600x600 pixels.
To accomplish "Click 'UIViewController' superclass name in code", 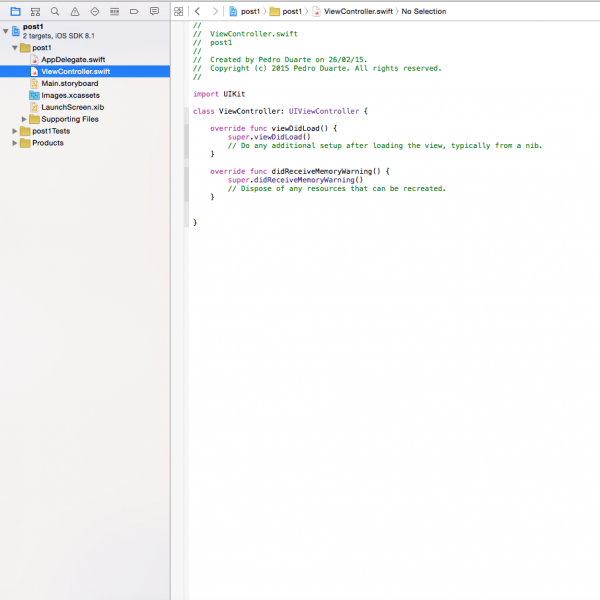I will click(x=324, y=111).
